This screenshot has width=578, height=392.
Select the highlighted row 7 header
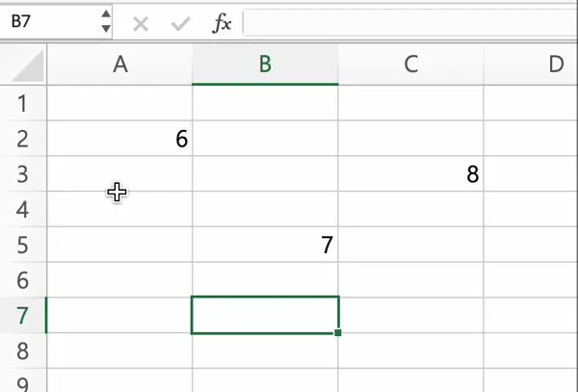tap(23, 316)
